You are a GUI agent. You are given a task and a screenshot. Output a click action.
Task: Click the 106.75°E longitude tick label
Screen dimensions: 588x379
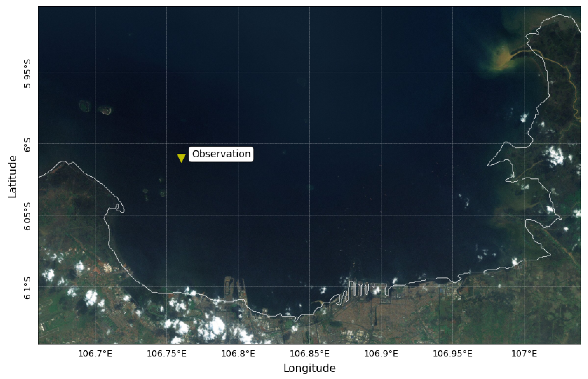click(x=166, y=354)
